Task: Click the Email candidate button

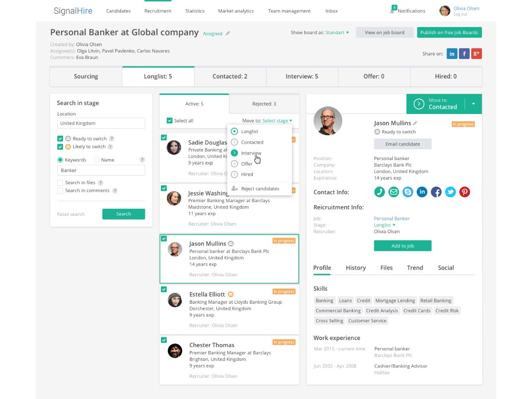Action: pyautogui.click(x=403, y=144)
